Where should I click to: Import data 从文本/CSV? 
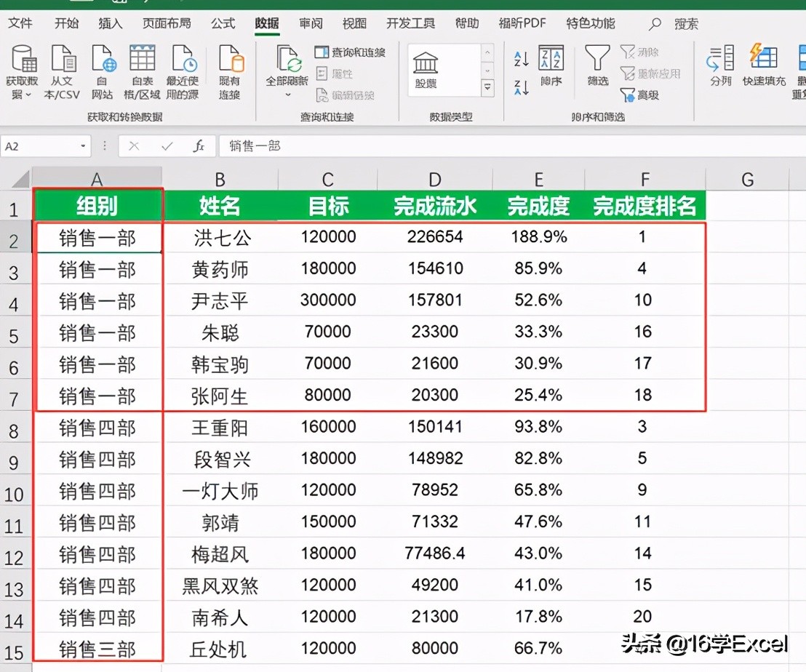pos(63,72)
